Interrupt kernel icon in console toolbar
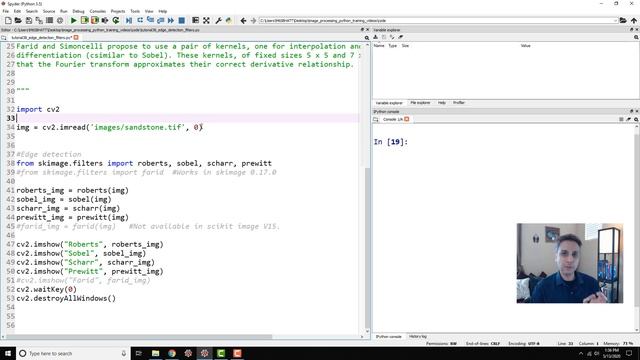 pos(621,119)
